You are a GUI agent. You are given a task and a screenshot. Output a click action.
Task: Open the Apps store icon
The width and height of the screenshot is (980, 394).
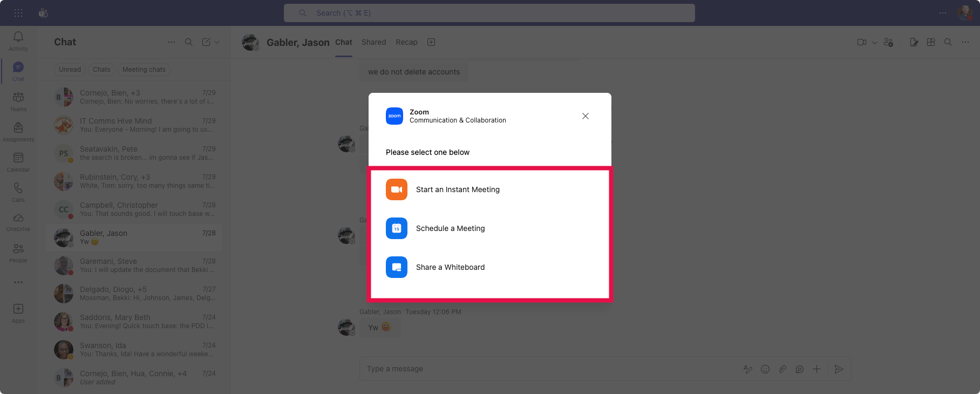pyautogui.click(x=18, y=313)
